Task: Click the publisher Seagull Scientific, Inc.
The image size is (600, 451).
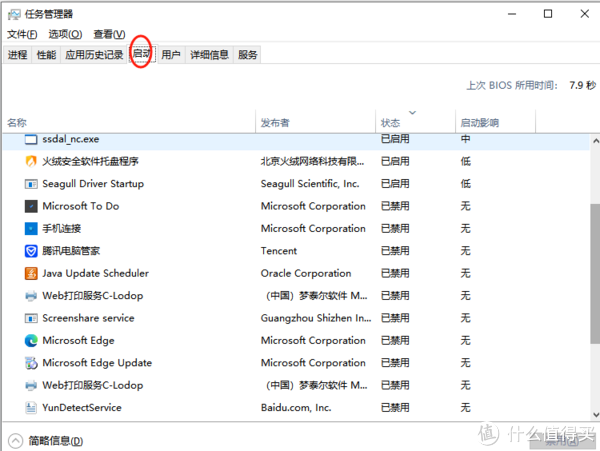Action: pyautogui.click(x=310, y=184)
